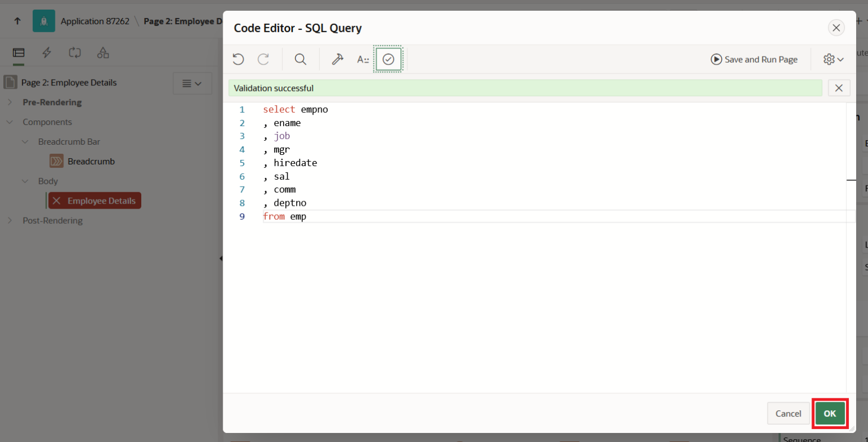Validate the SQL query with the checkmark icon
This screenshot has height=442, width=868.
pos(388,59)
